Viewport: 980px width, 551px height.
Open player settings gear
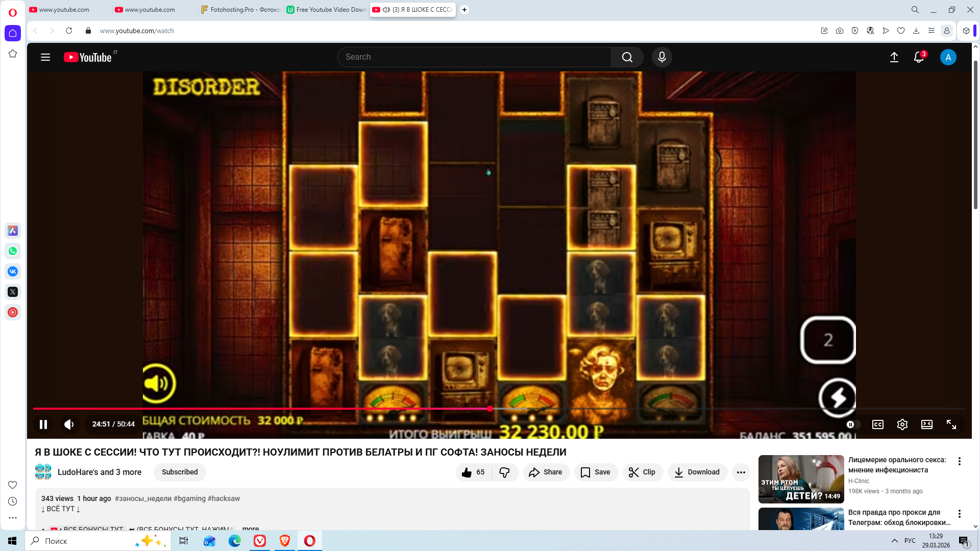[x=902, y=424]
